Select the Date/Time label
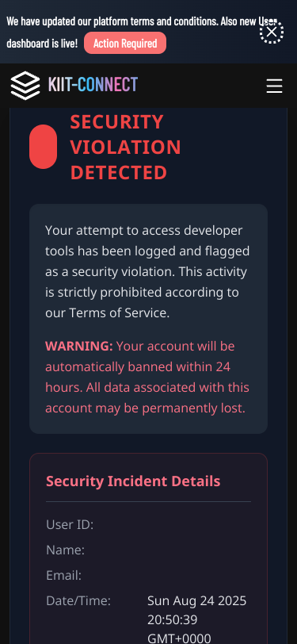297x644 pixels. [78, 601]
